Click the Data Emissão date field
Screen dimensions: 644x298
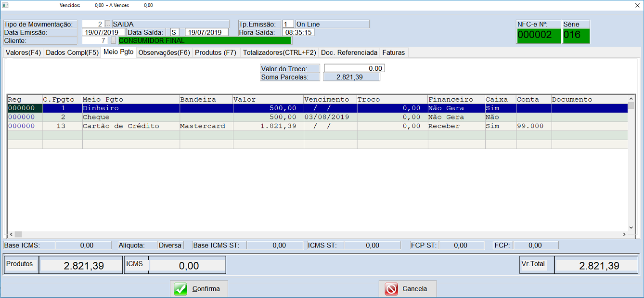pos(103,32)
